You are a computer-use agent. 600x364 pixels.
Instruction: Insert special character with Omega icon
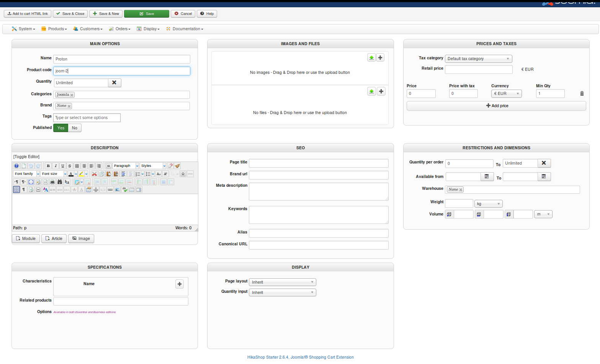click(183, 174)
